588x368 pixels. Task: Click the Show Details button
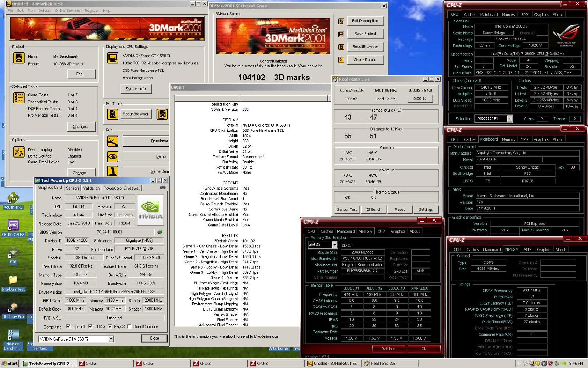pyautogui.click(x=365, y=60)
